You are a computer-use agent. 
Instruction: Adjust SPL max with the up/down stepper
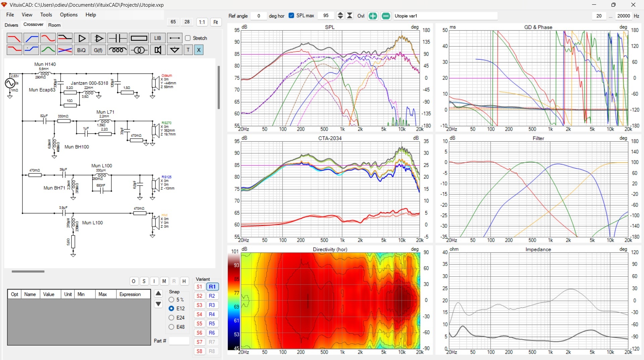pos(340,16)
